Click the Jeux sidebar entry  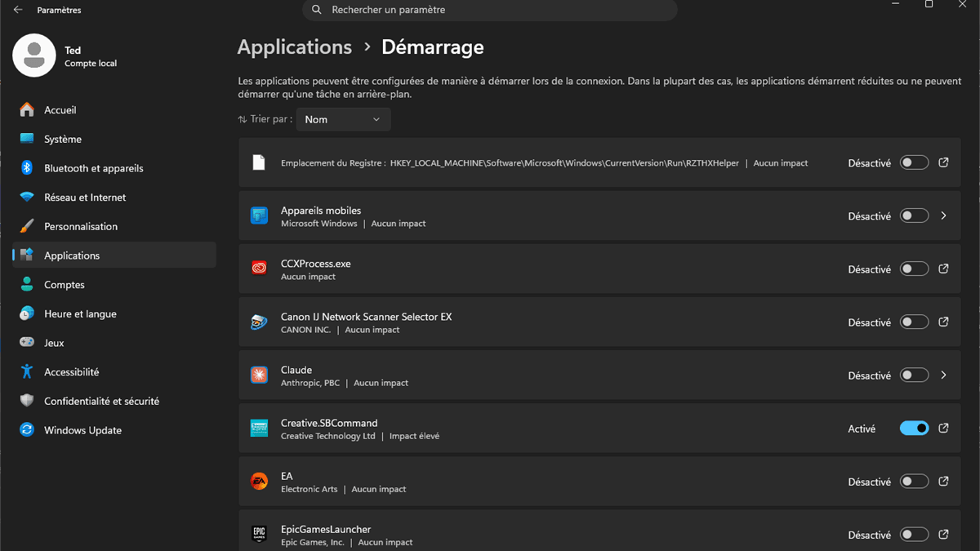pos(114,343)
